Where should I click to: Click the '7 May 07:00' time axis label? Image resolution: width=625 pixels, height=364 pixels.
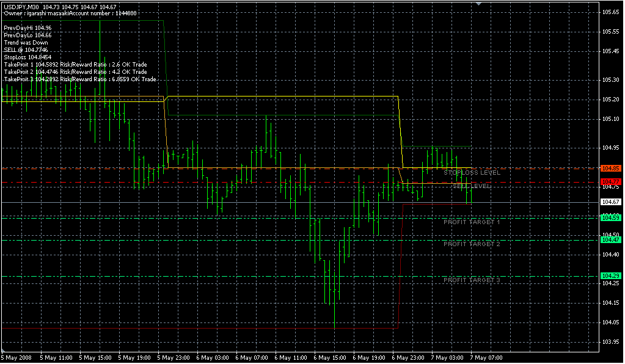(486, 358)
